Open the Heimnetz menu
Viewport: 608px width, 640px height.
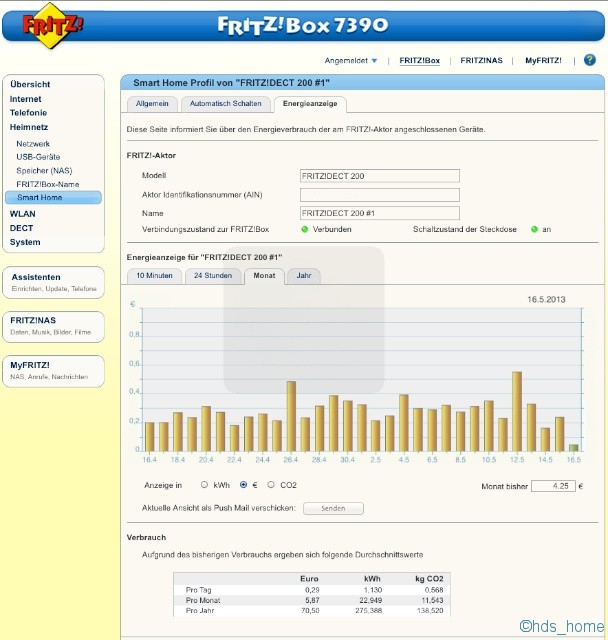tap(29, 127)
